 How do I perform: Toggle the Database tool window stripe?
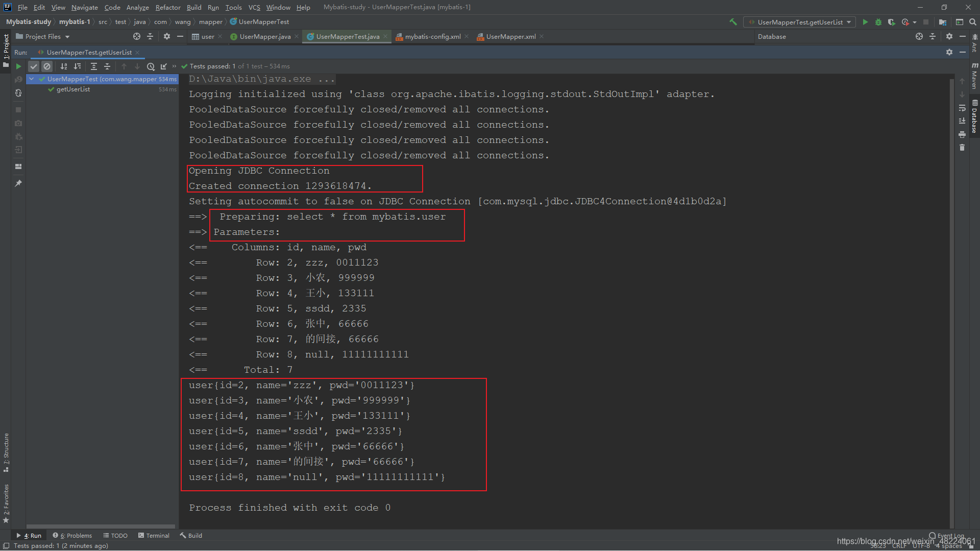[x=974, y=116]
